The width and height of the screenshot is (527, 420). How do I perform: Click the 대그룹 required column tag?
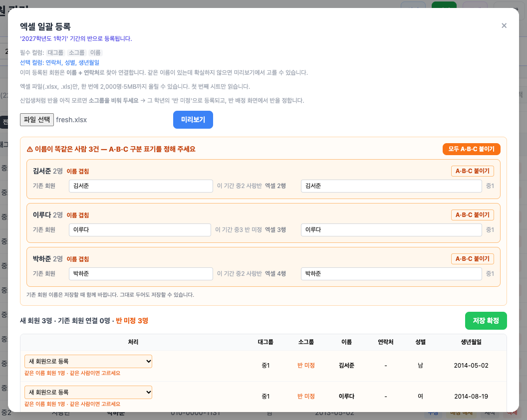click(55, 52)
